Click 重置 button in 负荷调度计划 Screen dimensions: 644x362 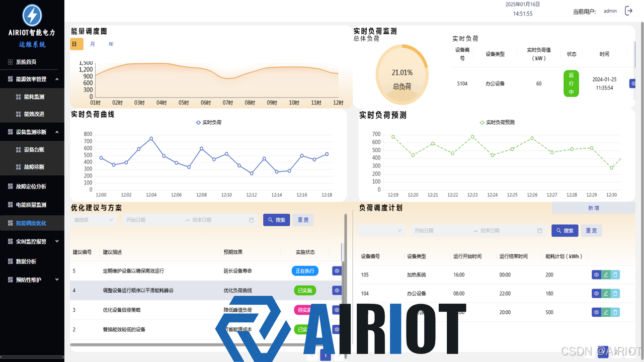click(x=591, y=231)
